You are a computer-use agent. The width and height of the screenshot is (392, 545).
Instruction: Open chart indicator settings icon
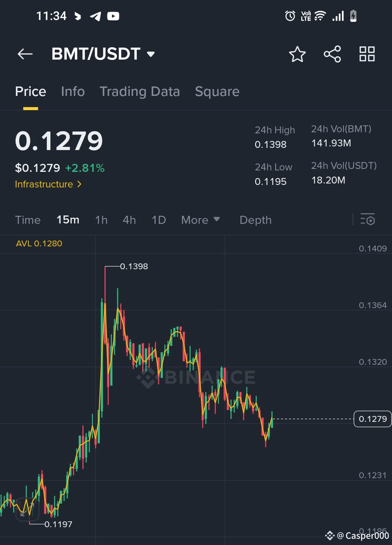tap(367, 220)
